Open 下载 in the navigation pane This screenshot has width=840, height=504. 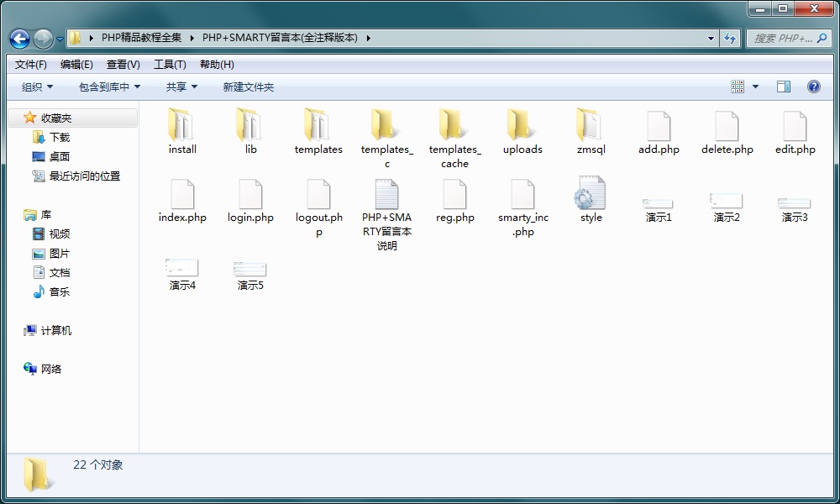tap(60, 138)
